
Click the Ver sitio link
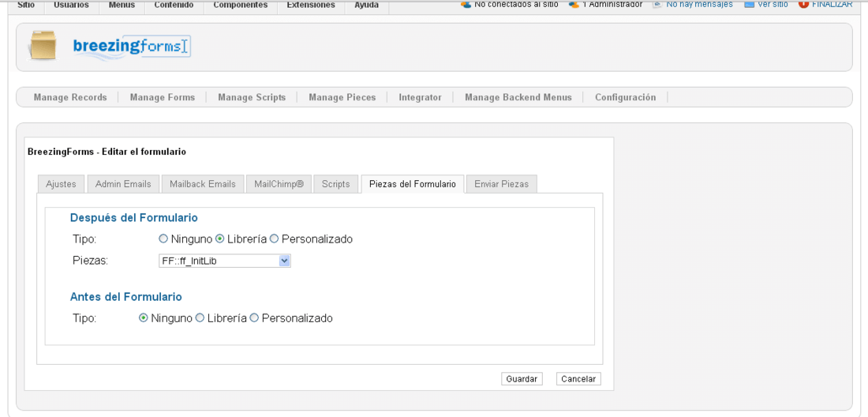point(773,4)
